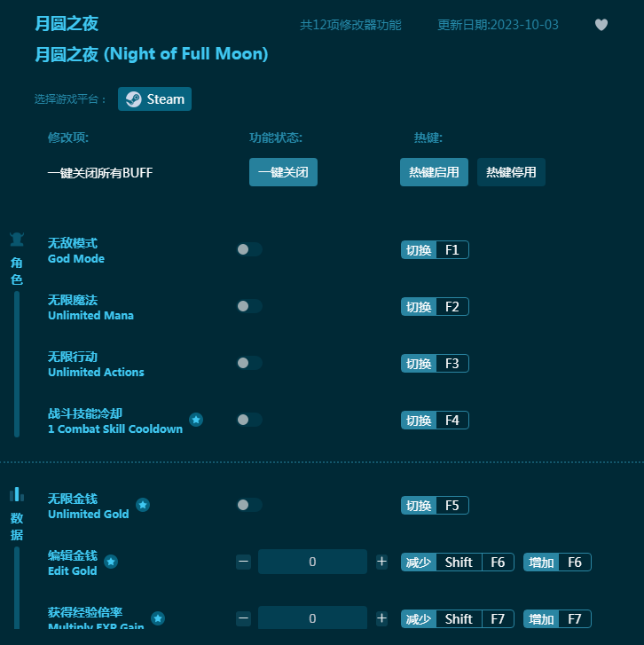Screen dimensions: 644x645
Task: Click the star icon beside Multiply EXP Gain
Action: tap(158, 618)
